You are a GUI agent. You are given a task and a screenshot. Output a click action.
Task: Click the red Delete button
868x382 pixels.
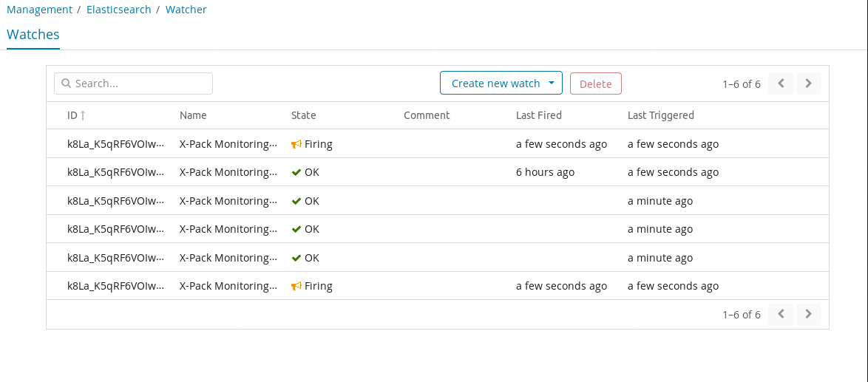pos(596,83)
